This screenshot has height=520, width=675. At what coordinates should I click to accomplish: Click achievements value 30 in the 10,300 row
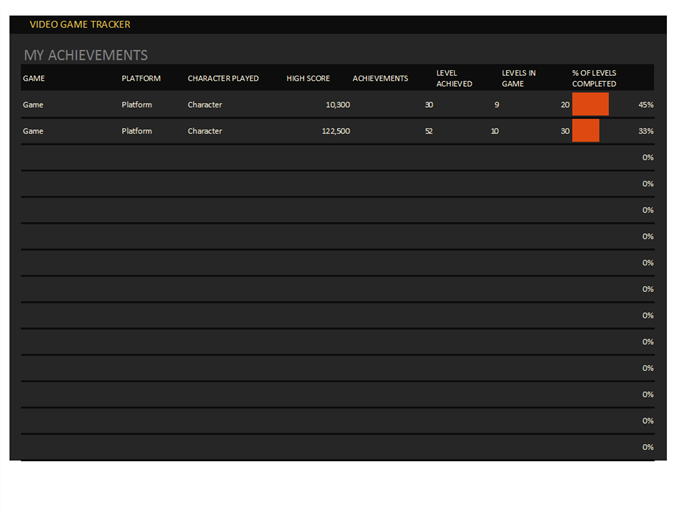(x=429, y=105)
